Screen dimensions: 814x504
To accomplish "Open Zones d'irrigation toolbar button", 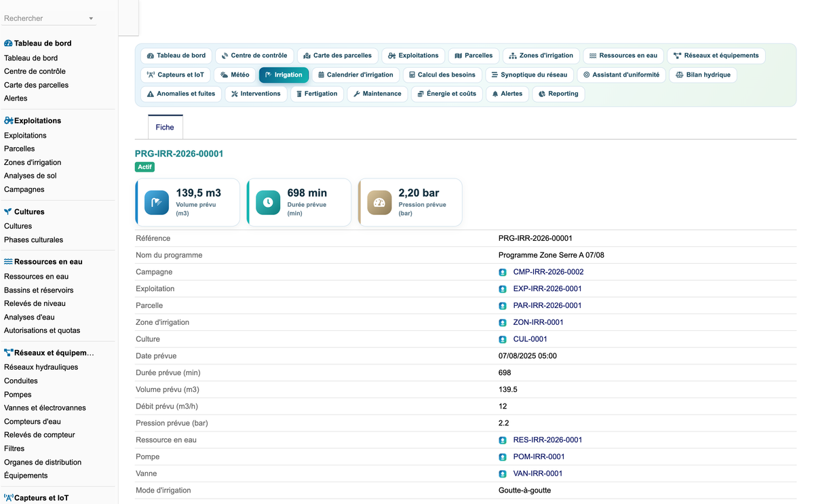I will point(541,56).
